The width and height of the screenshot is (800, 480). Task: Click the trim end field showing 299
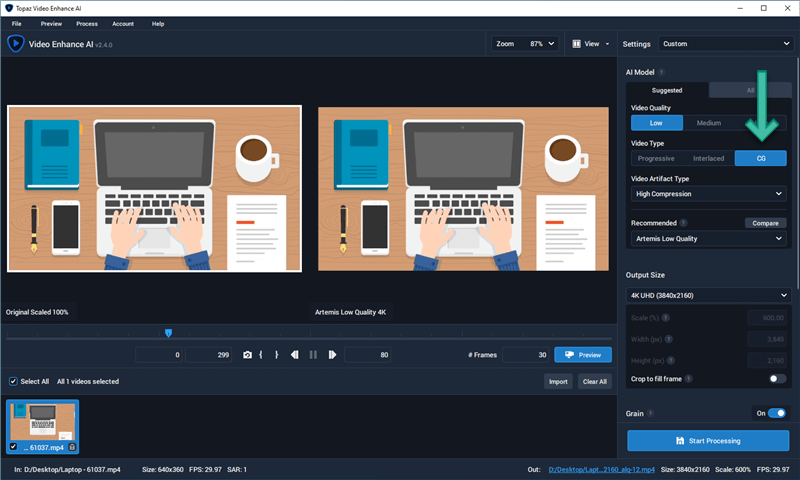tap(208, 355)
